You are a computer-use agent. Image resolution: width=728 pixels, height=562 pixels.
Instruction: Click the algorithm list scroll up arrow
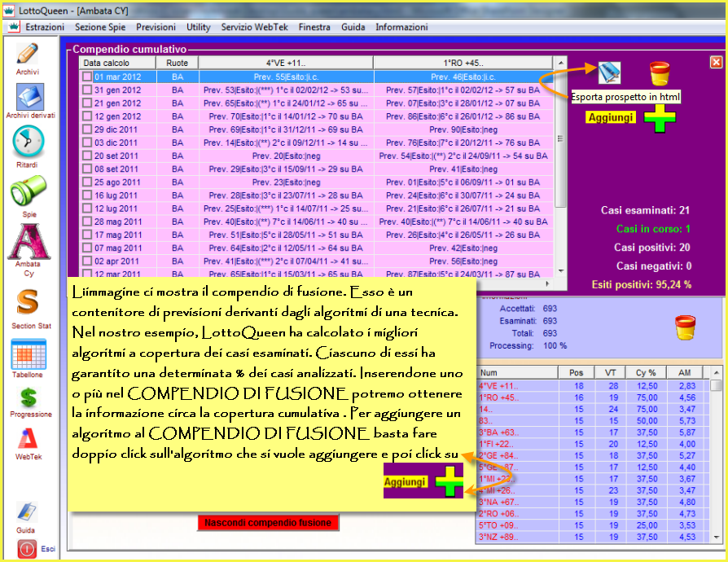pos(717,372)
